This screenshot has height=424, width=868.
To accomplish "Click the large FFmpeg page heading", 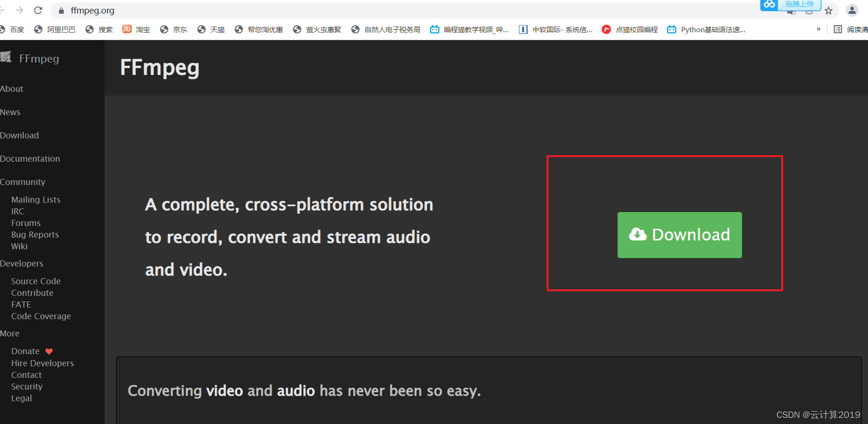I will point(160,68).
